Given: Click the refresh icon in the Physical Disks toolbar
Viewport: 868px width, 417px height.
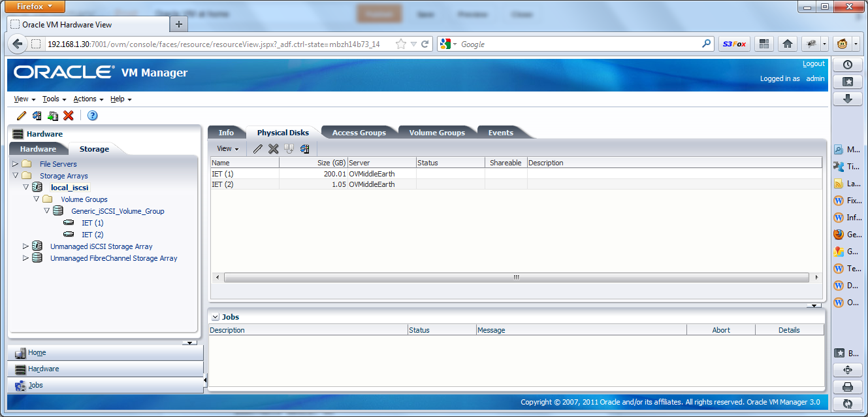Looking at the screenshot, I should click(304, 148).
